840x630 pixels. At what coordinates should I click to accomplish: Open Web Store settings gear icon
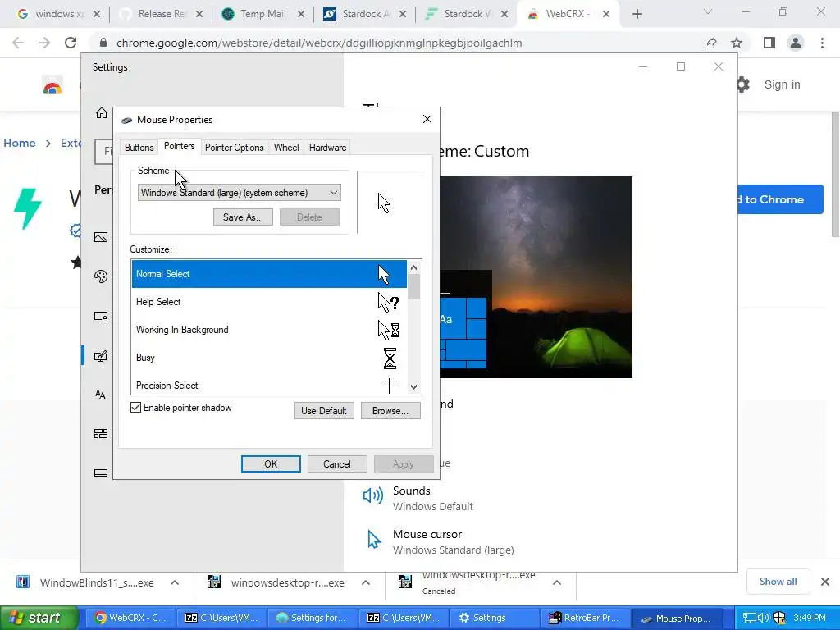tap(743, 84)
